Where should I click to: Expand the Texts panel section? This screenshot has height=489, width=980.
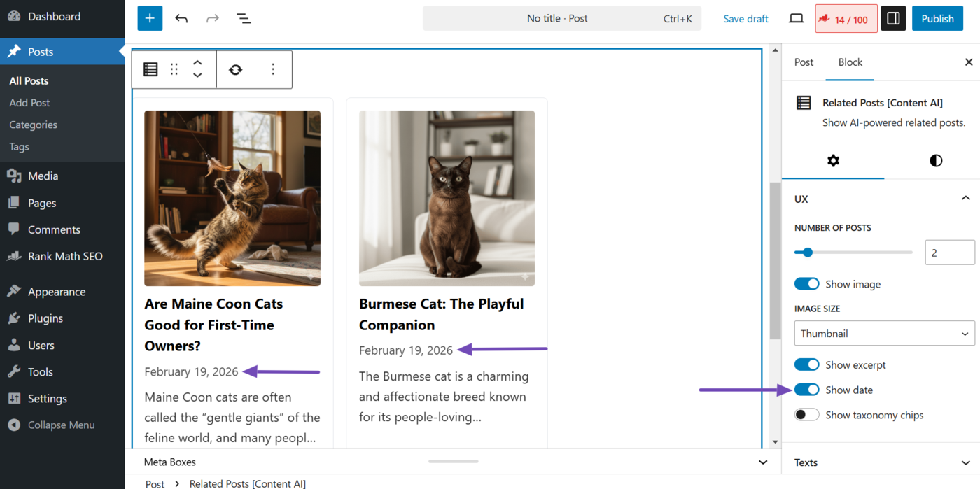point(881,462)
